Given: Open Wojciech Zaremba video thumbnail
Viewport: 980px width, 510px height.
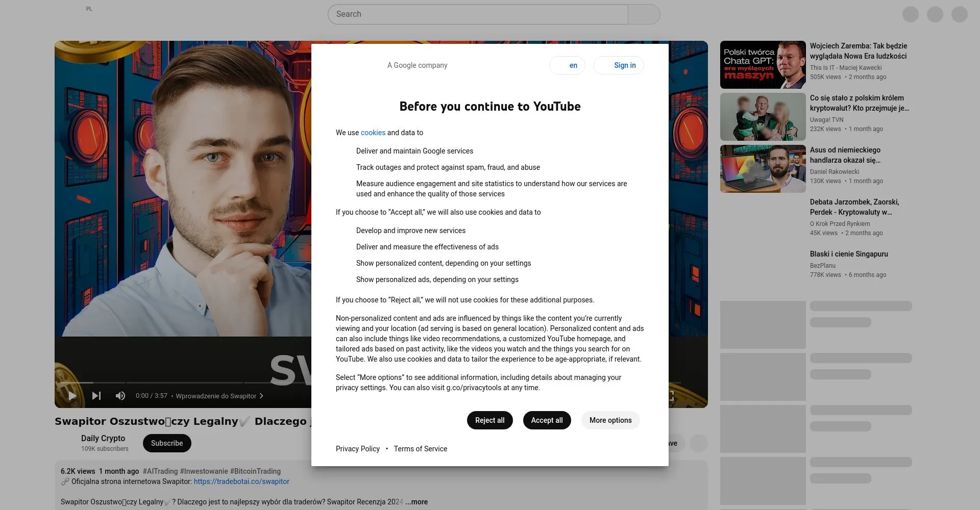Looking at the screenshot, I should (x=763, y=65).
